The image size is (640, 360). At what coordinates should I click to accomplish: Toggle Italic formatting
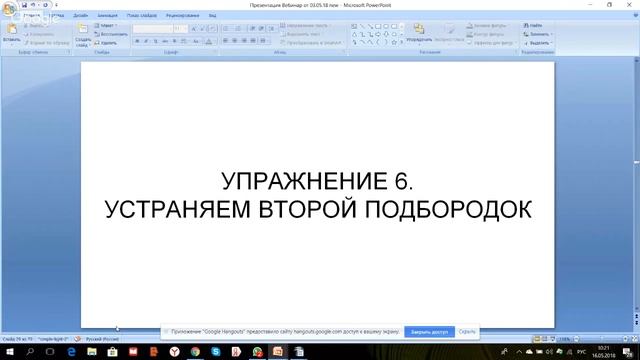pyautogui.click(x=146, y=41)
